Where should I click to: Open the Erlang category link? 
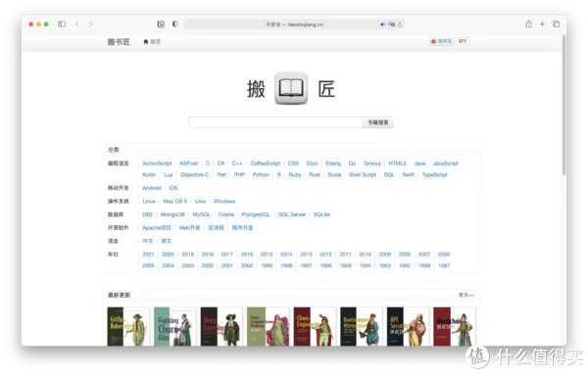click(x=333, y=164)
